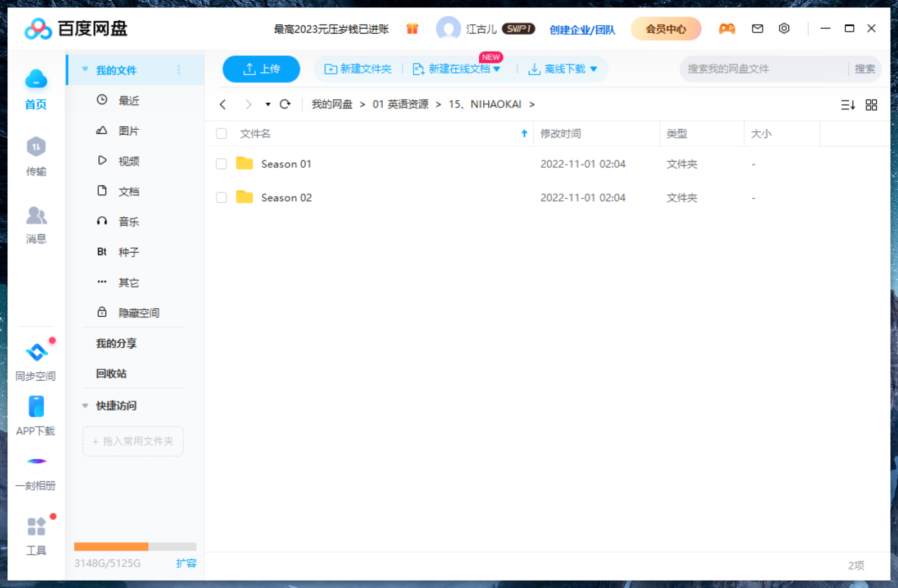The height and width of the screenshot is (588, 898).
Task: Open the 工具 tools icon
Action: 36,527
